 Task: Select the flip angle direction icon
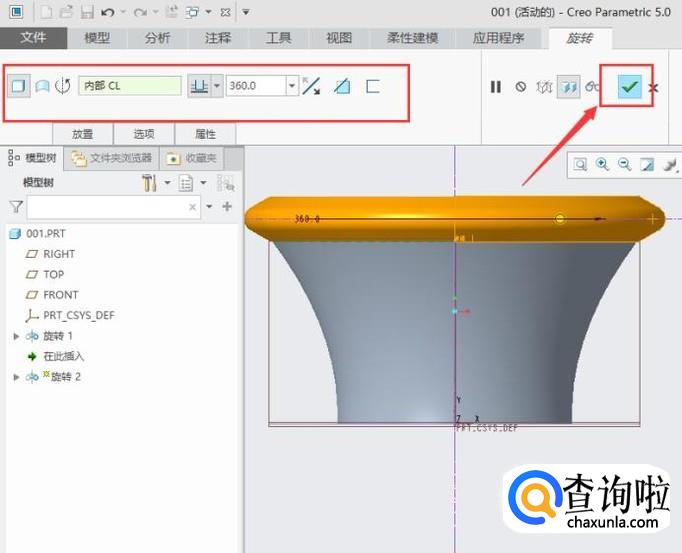[x=311, y=87]
